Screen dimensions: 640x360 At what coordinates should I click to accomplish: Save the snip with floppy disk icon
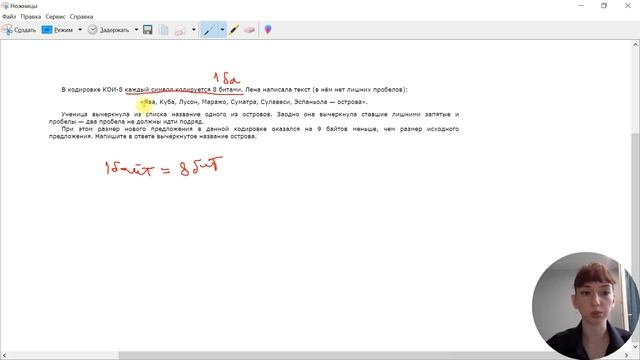pyautogui.click(x=148, y=30)
